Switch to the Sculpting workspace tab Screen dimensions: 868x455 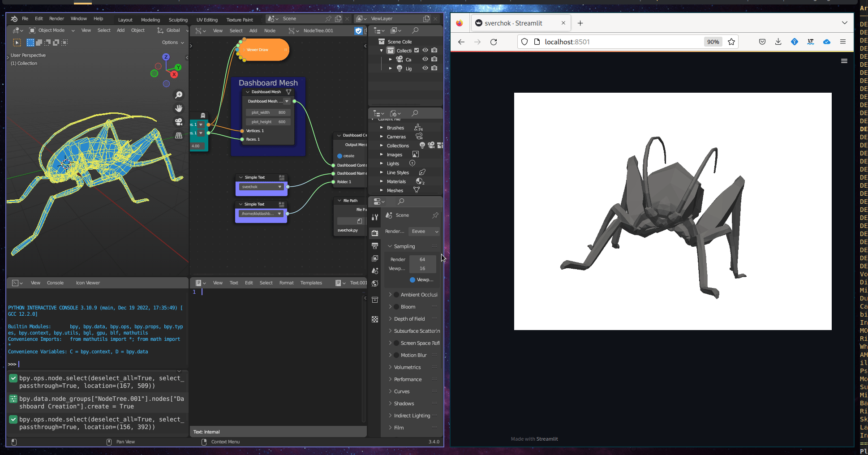178,20
